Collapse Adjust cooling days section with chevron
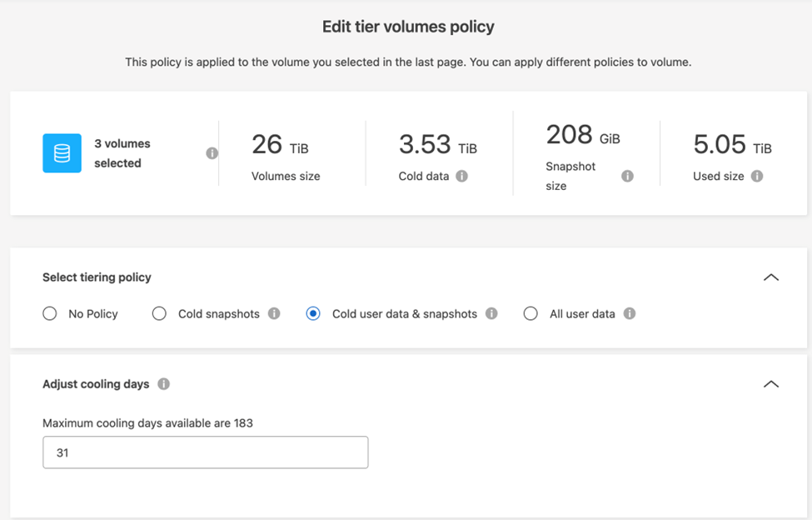 771,384
